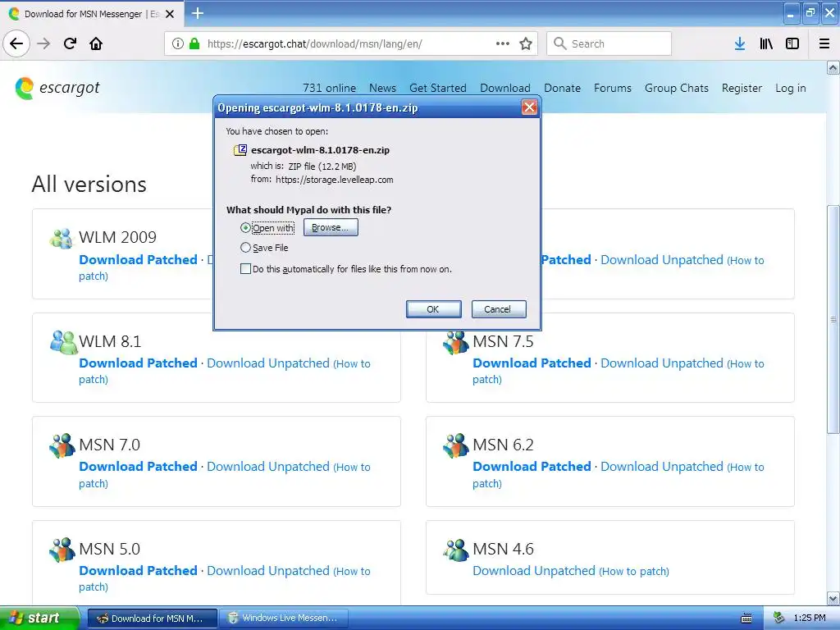Open a new tab with plus icon
The height and width of the screenshot is (630, 840).
(198, 13)
